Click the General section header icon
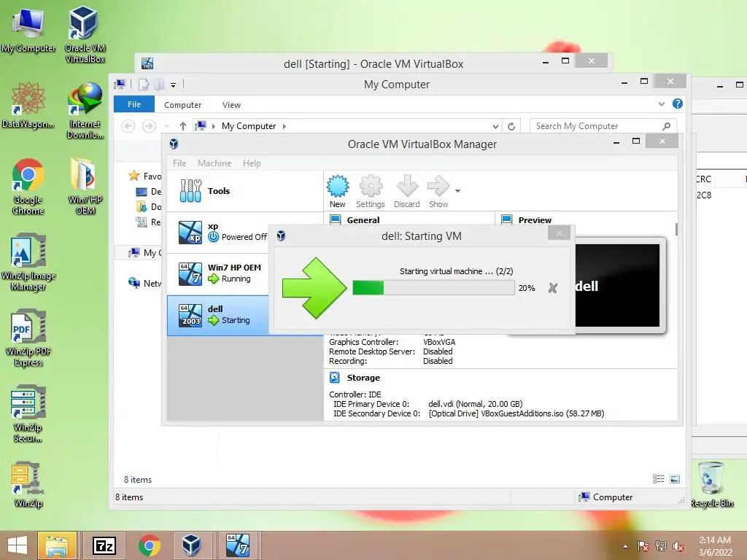 click(x=336, y=219)
